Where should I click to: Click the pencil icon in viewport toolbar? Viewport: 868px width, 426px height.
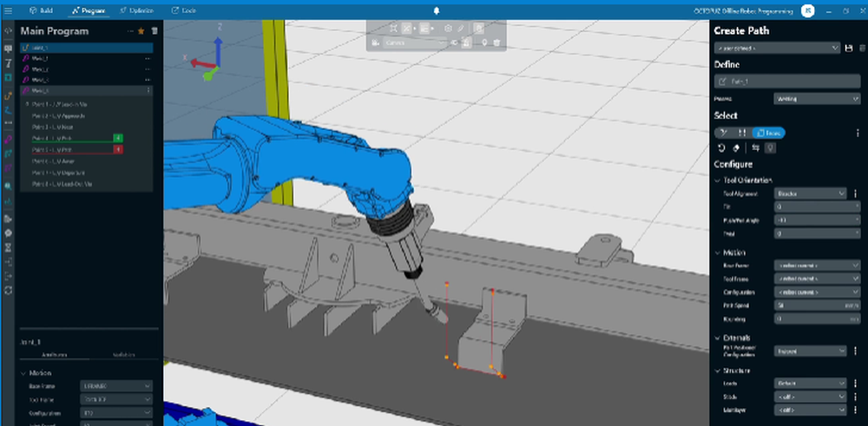(x=461, y=28)
